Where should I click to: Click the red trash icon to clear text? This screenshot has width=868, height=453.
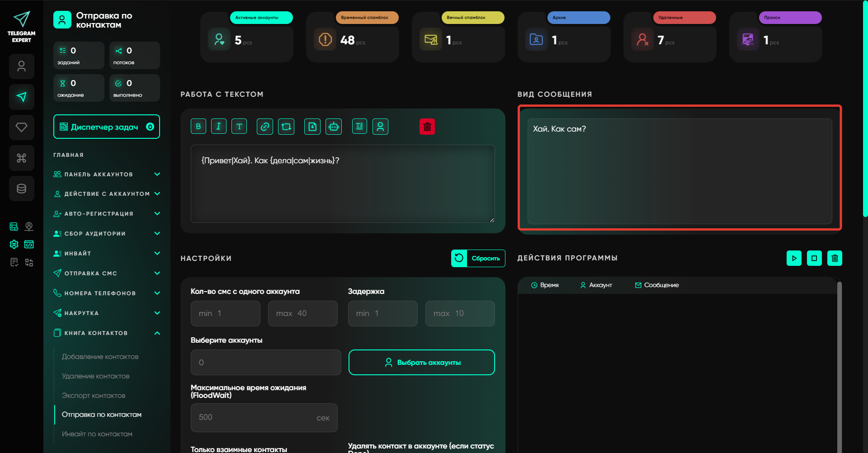point(427,127)
